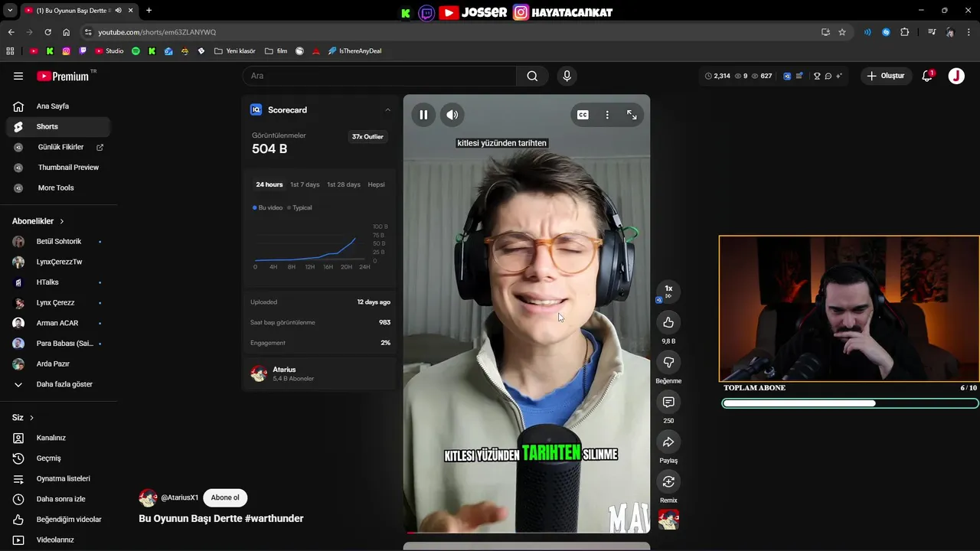Open Thumbnail Preview tool
980x551 pixels.
coord(58,168)
